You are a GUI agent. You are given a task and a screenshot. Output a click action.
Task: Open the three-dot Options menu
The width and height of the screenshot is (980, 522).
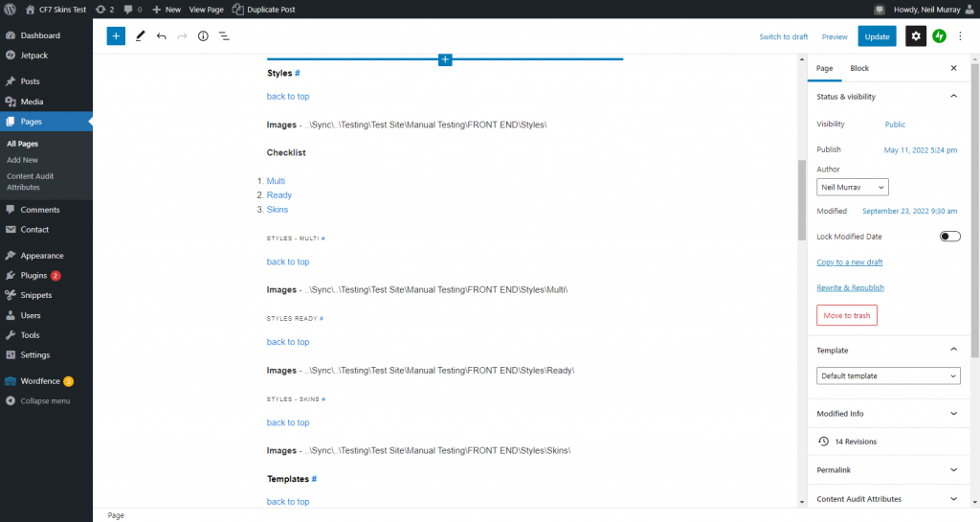point(961,36)
